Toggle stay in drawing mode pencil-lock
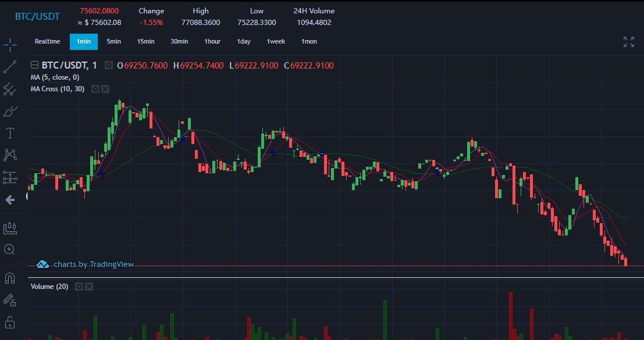Image resolution: width=644 pixels, height=340 pixels. click(x=10, y=300)
